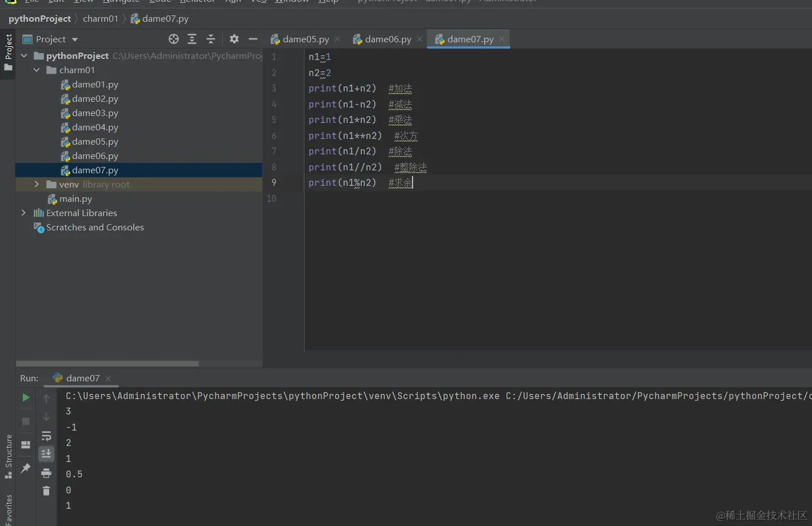Image resolution: width=812 pixels, height=526 pixels.
Task: Click the stop process square icon
Action: coord(26,421)
